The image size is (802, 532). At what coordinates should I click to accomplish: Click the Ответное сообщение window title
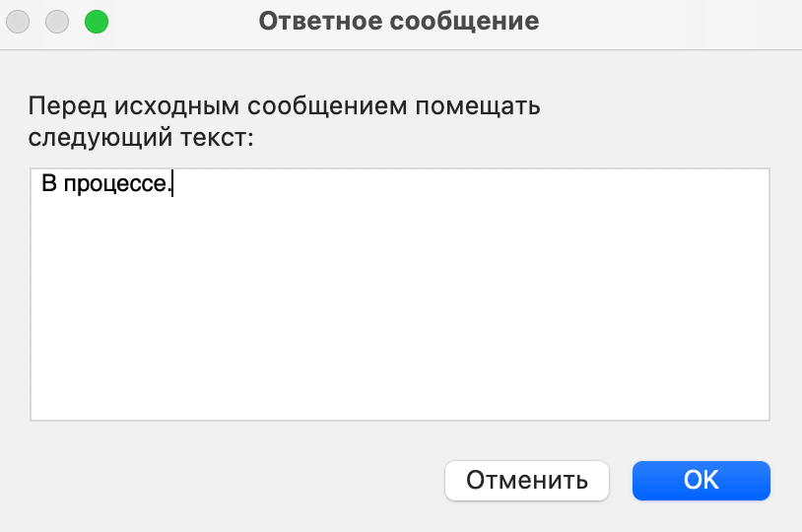tap(399, 22)
